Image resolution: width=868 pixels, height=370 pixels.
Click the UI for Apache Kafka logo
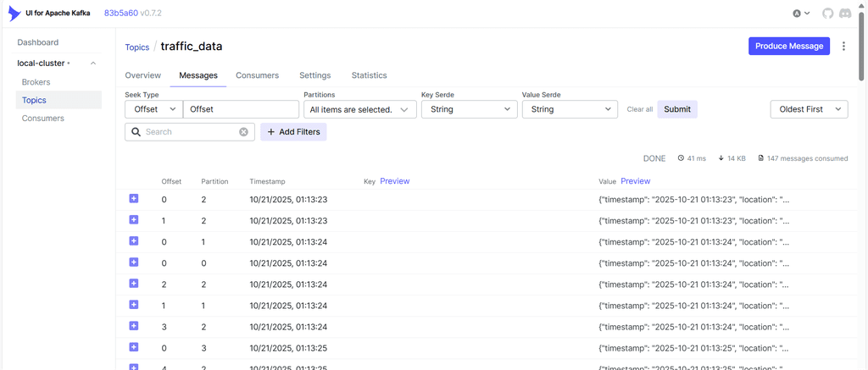14,14
